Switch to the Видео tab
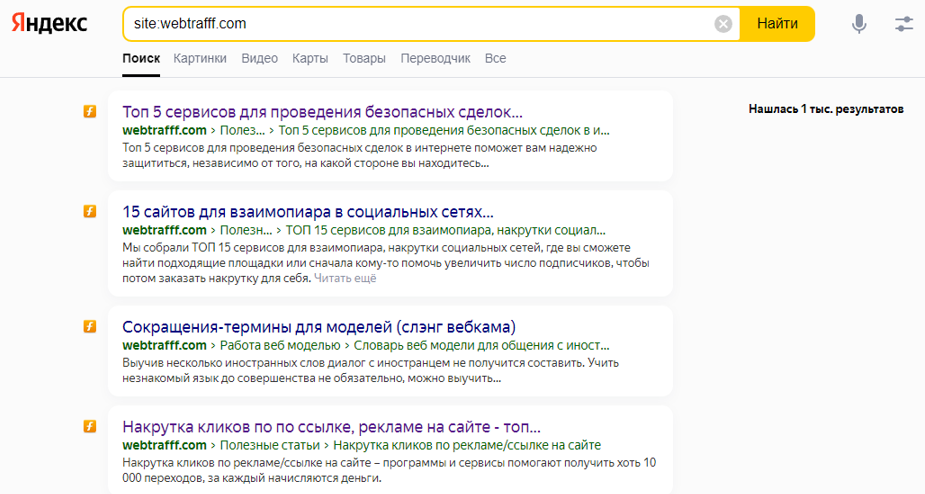 (260, 58)
